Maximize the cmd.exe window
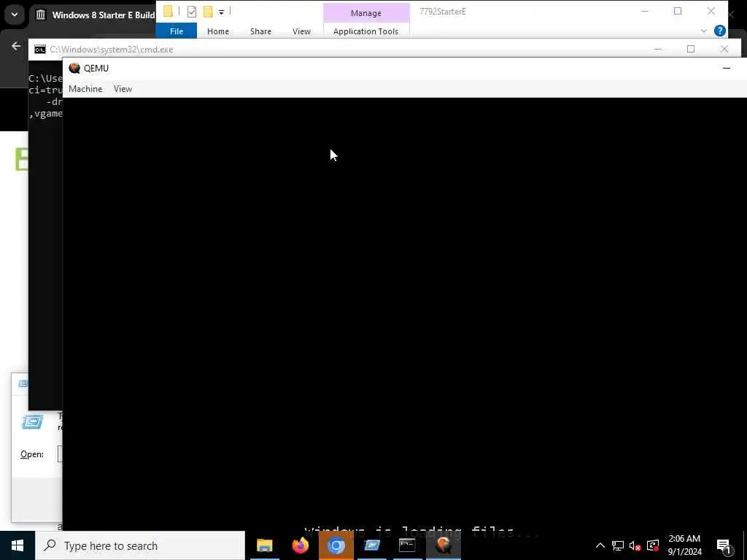The width and height of the screenshot is (747, 560). 691,49
